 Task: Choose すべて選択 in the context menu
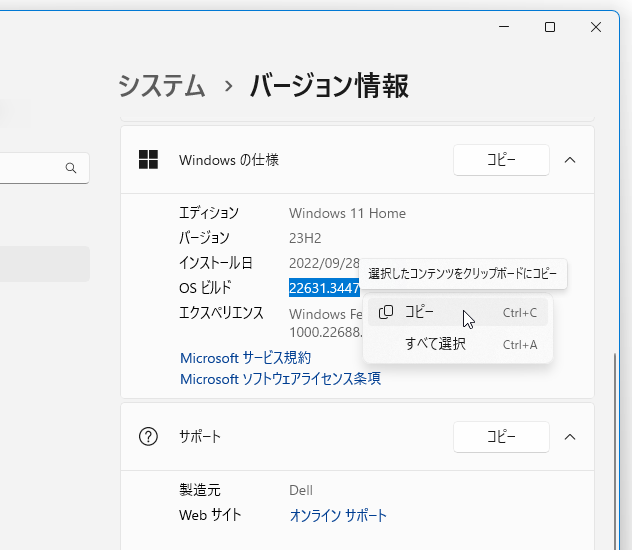pos(458,345)
